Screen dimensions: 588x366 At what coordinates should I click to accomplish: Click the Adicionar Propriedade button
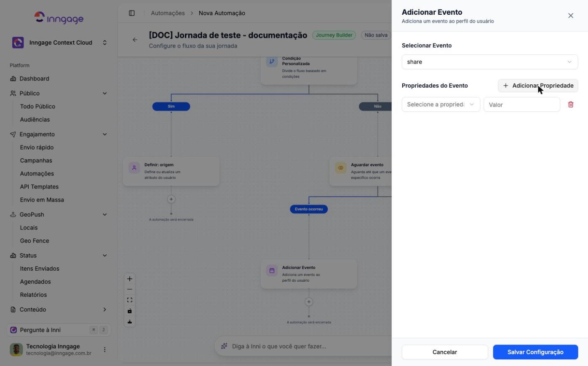coord(538,86)
